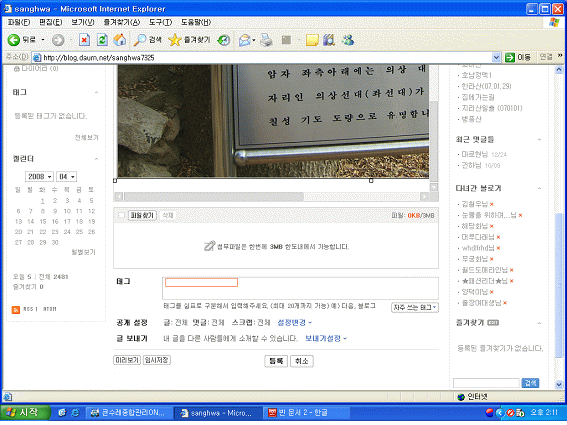567x425 pixels.
Task: Open the 한라산(07.01.29) post link
Action: tap(486, 86)
